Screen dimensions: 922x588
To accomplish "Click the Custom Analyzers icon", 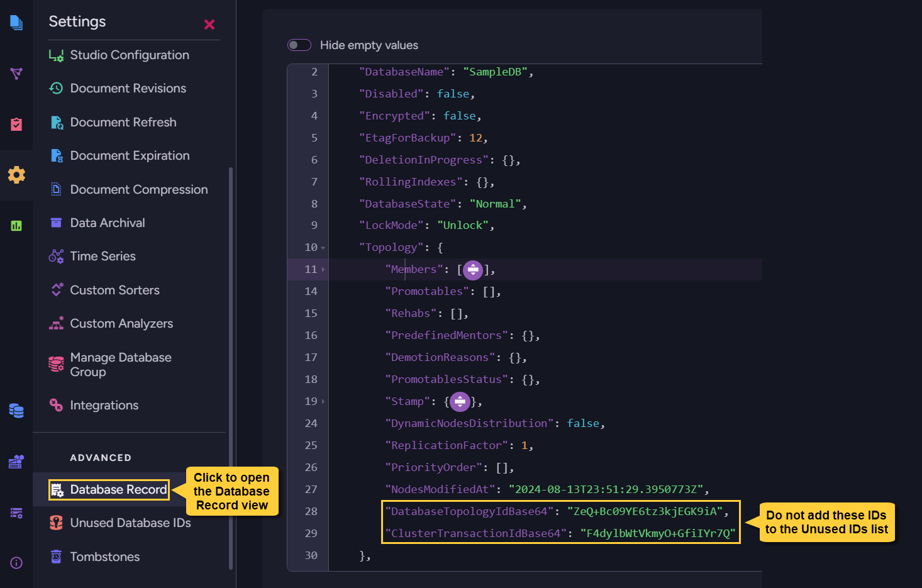I will [x=57, y=323].
